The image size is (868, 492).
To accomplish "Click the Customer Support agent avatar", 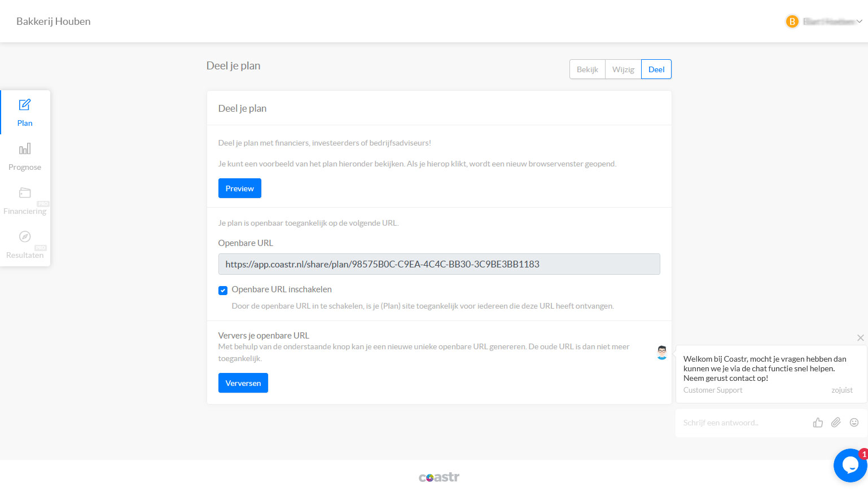I will [662, 353].
